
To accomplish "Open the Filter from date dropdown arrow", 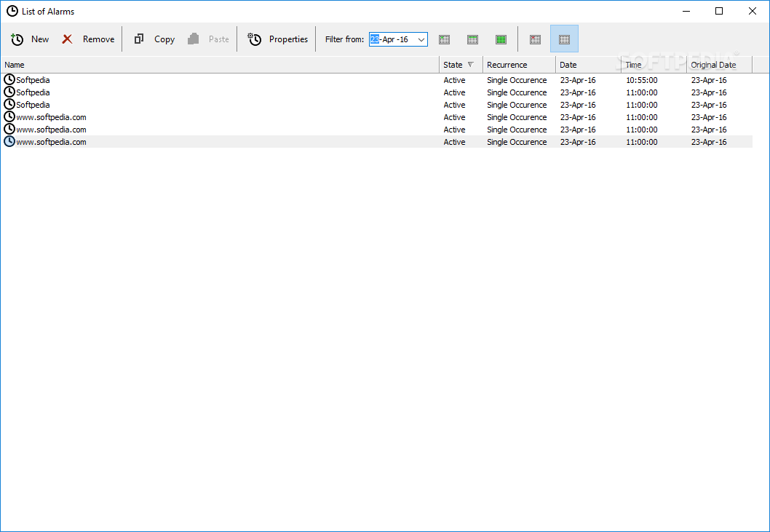I will coord(421,39).
